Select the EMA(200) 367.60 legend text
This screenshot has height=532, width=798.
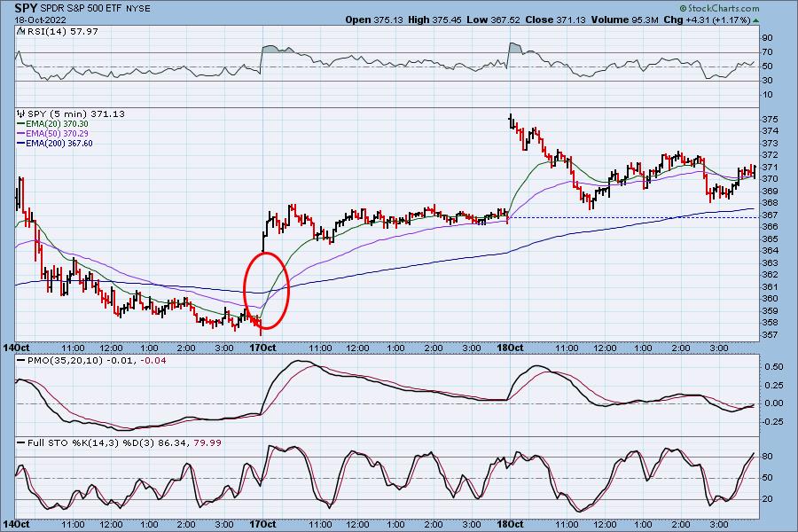(59, 143)
